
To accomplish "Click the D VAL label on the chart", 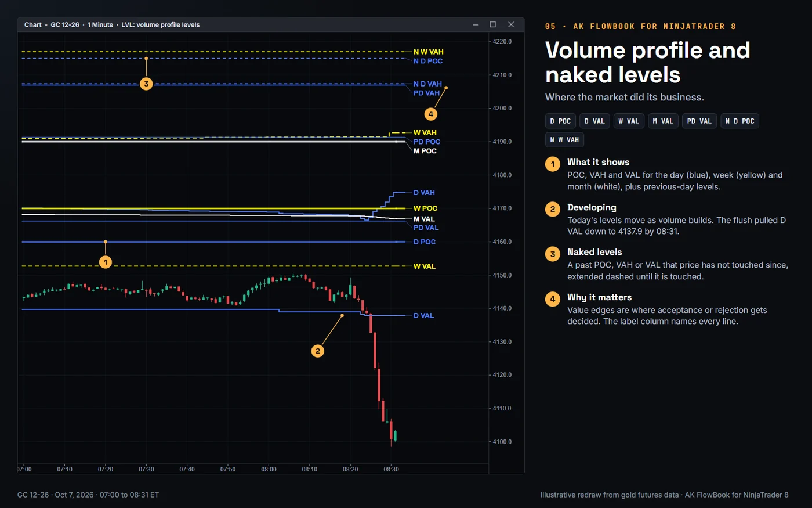I will point(423,315).
